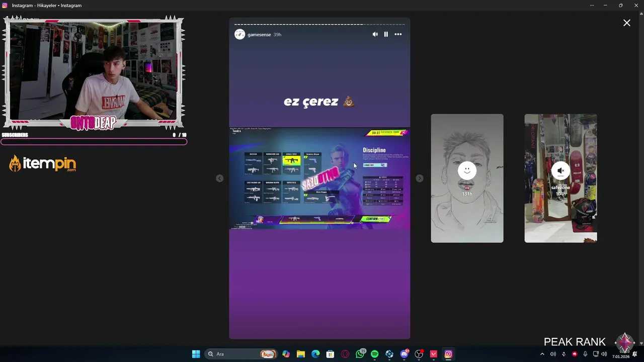
Task: Open the sketch portrait story thumbnail
Action: [x=467, y=178]
